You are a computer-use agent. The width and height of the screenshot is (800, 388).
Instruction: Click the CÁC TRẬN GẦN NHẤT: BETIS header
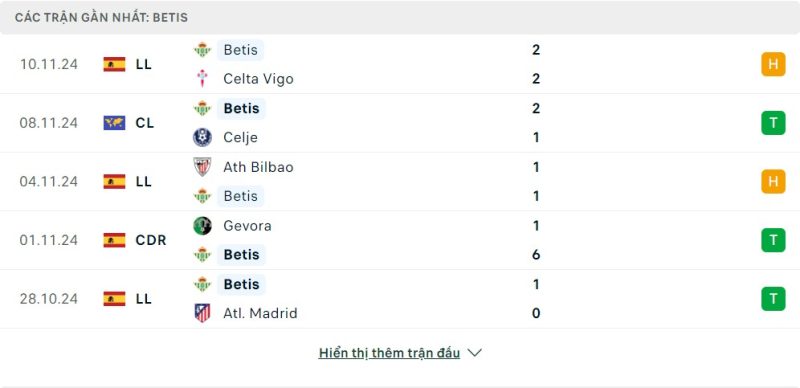pyautogui.click(x=101, y=17)
